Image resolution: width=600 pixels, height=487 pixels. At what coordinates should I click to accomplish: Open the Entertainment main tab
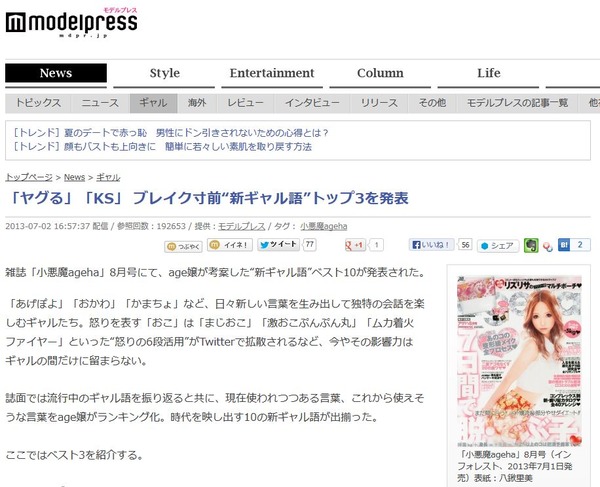(x=272, y=73)
